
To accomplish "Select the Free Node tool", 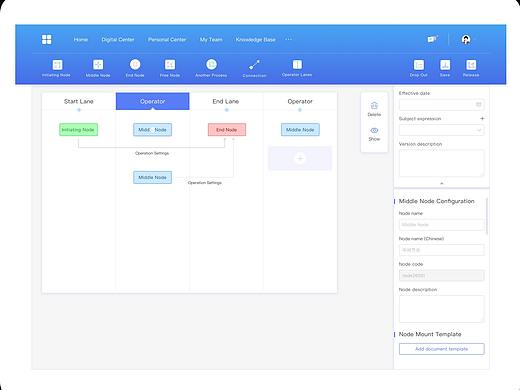I will 170,68.
